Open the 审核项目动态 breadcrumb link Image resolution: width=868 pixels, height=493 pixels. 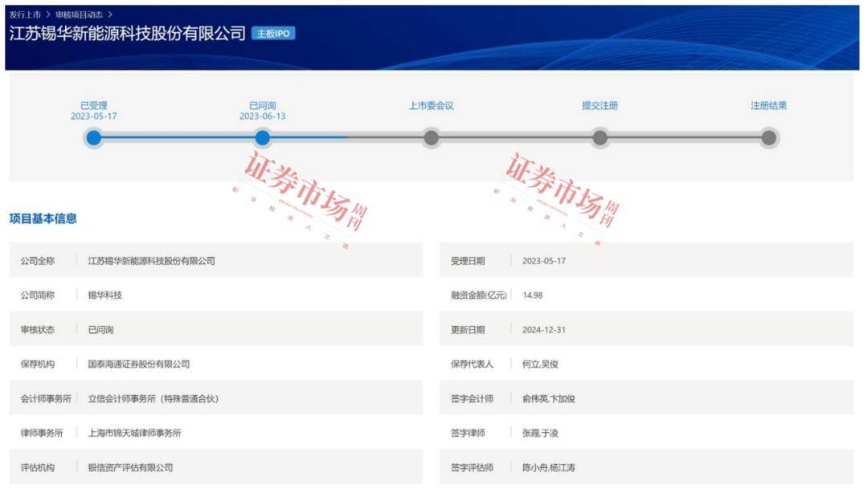point(79,14)
